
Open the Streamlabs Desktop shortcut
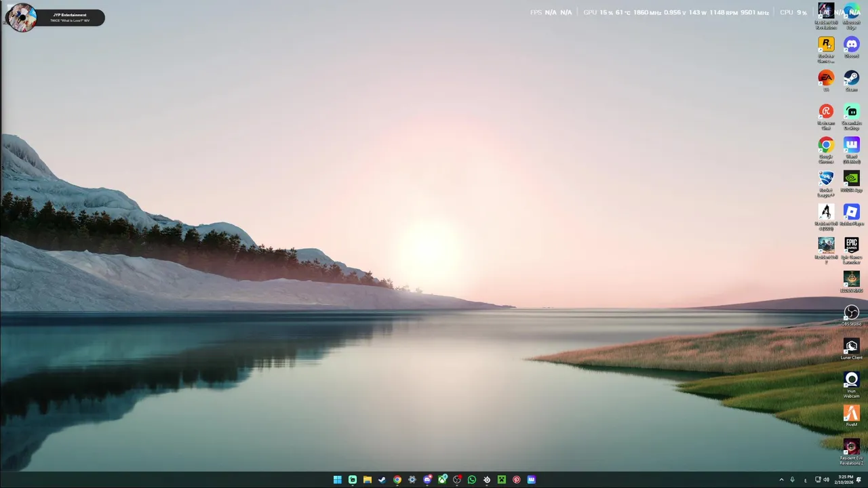coord(851,117)
